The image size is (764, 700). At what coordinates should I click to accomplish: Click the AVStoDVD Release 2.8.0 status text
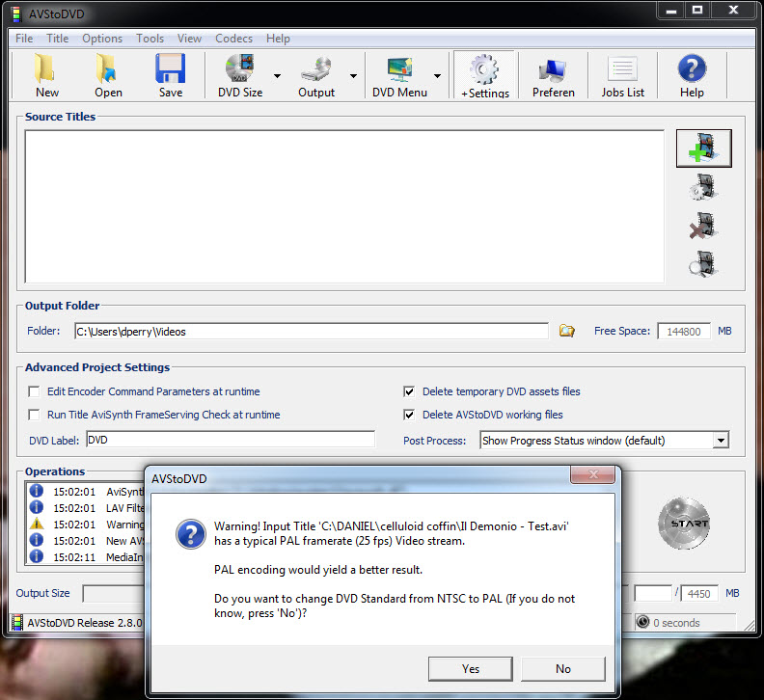pos(85,623)
